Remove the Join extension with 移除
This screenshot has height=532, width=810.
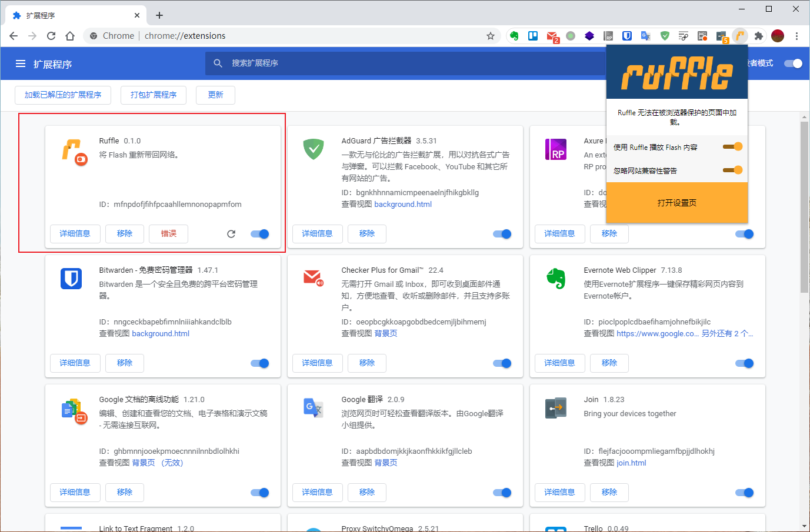point(609,492)
